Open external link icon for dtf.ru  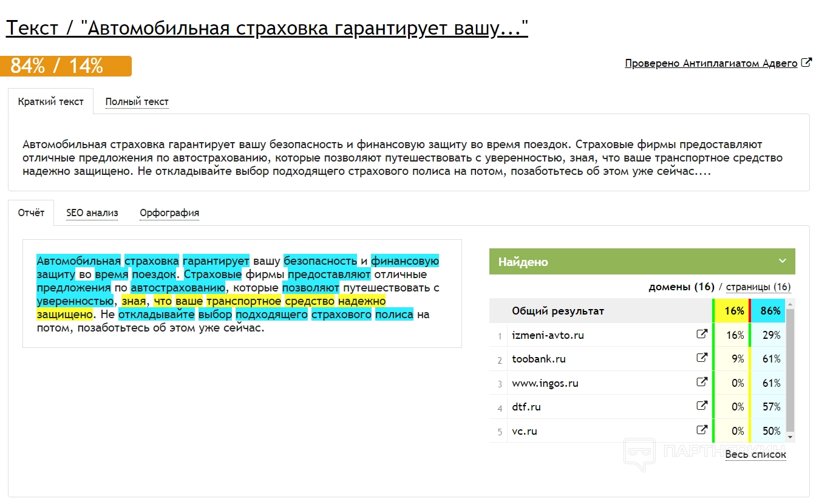(x=702, y=406)
